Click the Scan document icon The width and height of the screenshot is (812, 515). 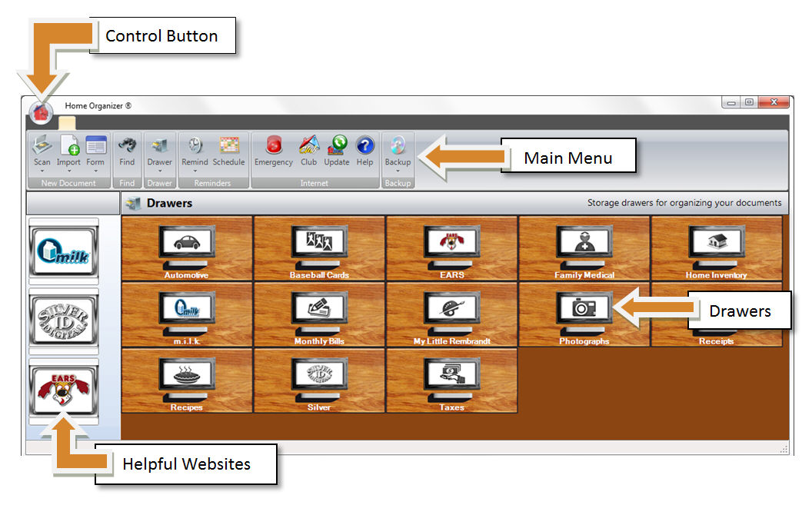point(42,145)
